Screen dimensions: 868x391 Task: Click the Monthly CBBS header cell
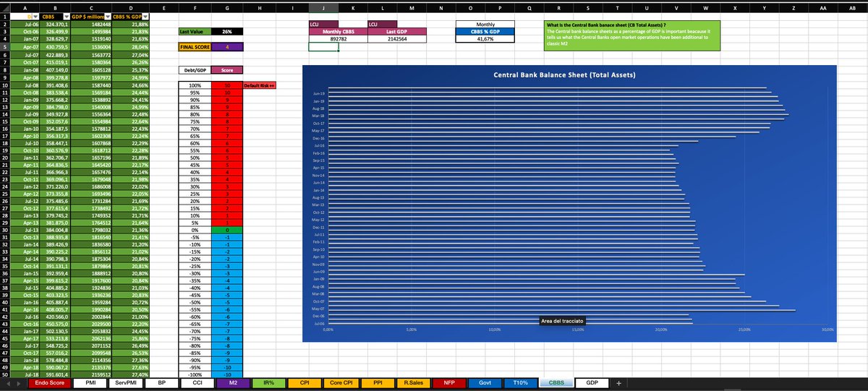[x=337, y=31]
